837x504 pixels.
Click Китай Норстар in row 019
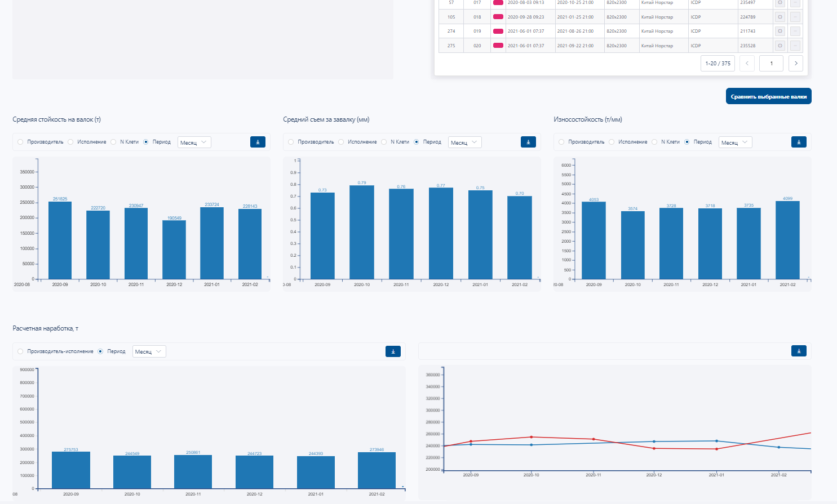click(x=657, y=31)
